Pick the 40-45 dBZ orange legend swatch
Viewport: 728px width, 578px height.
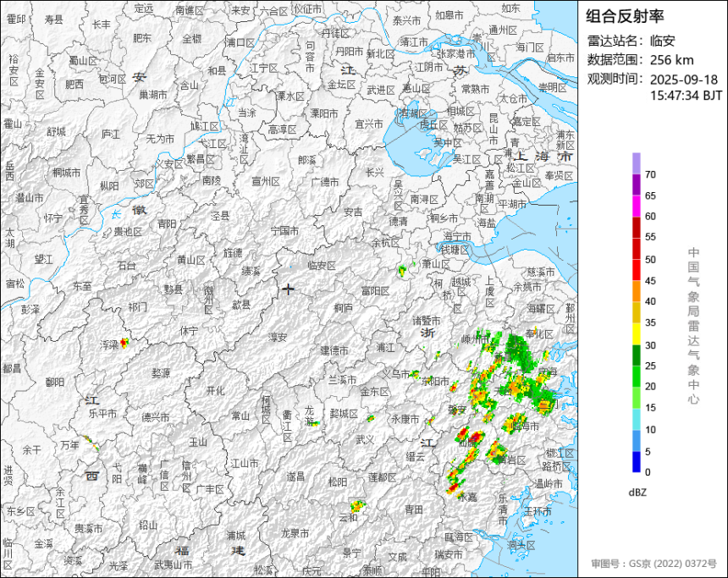(636, 291)
